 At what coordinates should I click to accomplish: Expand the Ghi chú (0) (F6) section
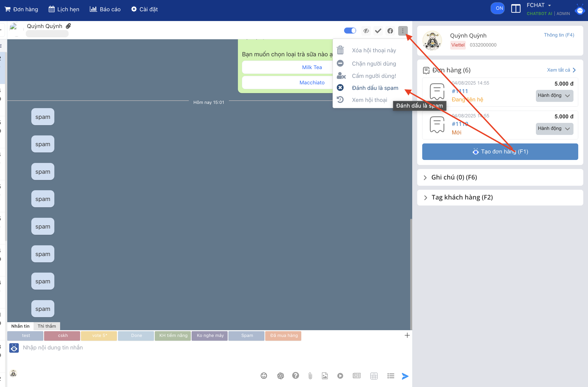click(454, 177)
